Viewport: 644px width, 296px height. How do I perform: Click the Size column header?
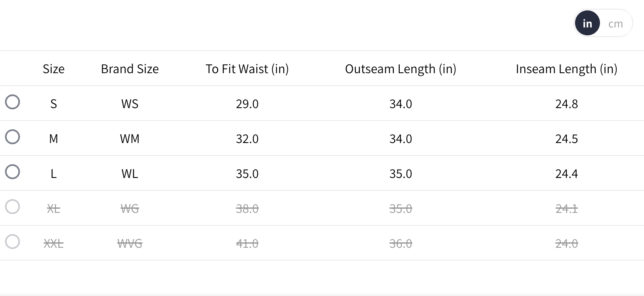(x=54, y=69)
